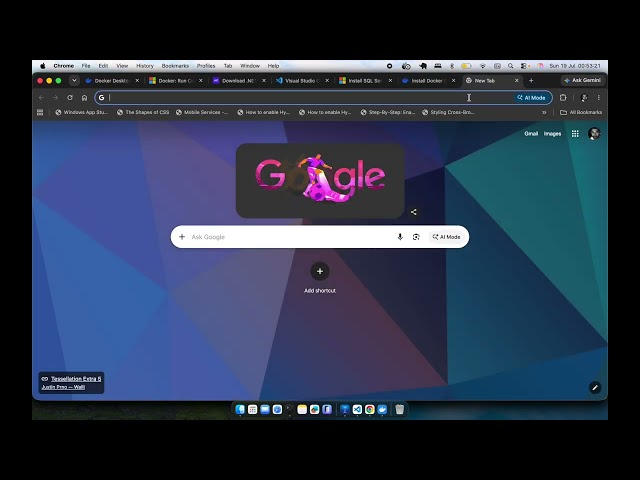Search by image with Lens icon
Image resolution: width=640 pixels, height=480 pixels.
[416, 237]
